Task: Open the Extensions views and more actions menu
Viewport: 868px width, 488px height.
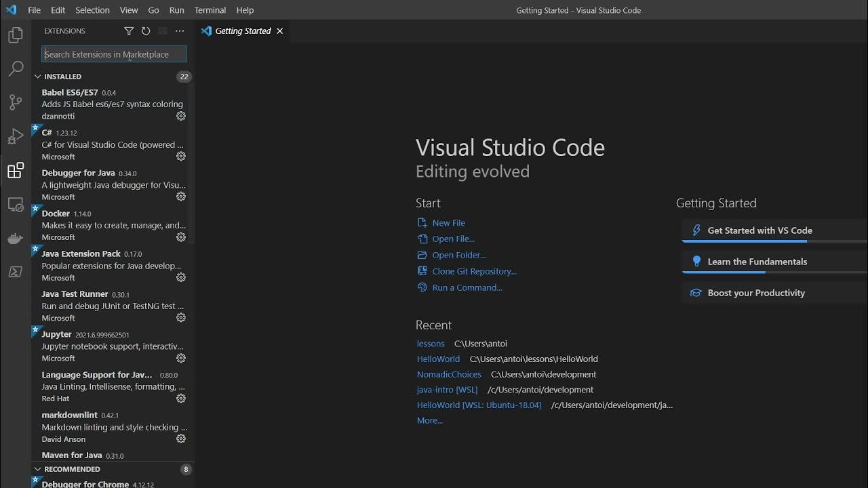Action: click(180, 31)
